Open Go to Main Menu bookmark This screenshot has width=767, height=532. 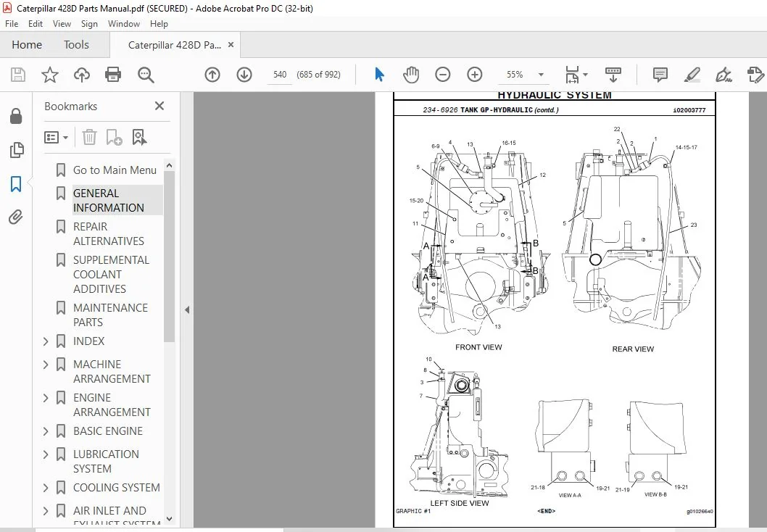pos(115,170)
